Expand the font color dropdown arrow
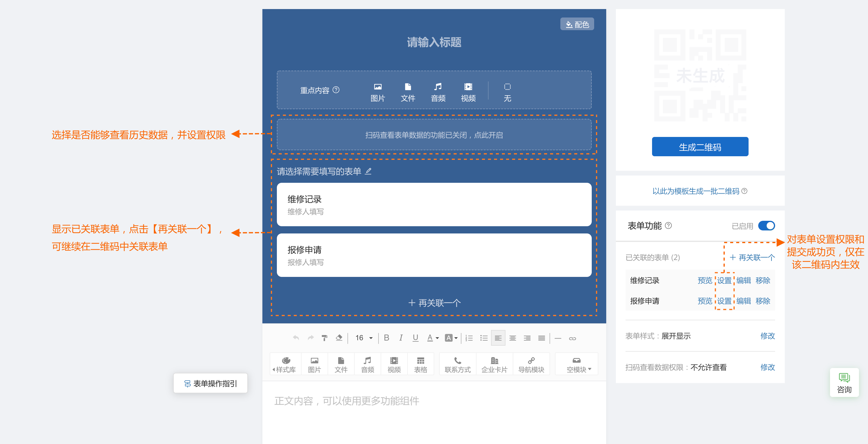The image size is (868, 444). pyautogui.click(x=437, y=338)
